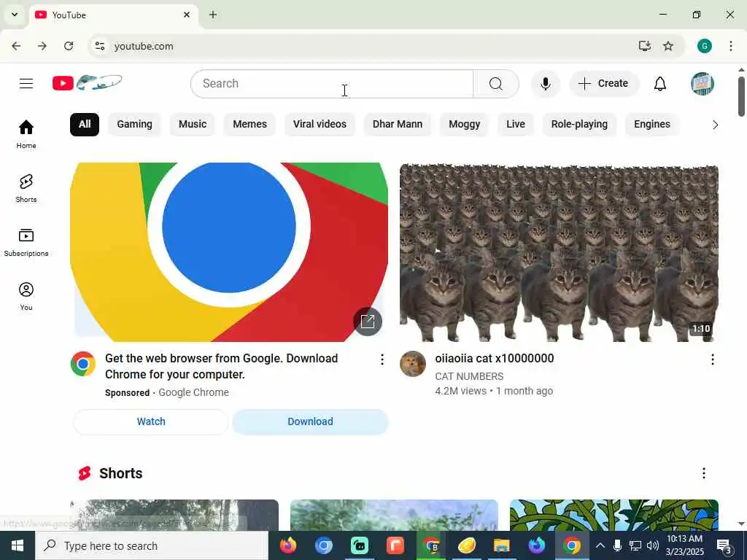This screenshot has width=747, height=560.
Task: Click the YouTube logo
Action: pos(88,83)
